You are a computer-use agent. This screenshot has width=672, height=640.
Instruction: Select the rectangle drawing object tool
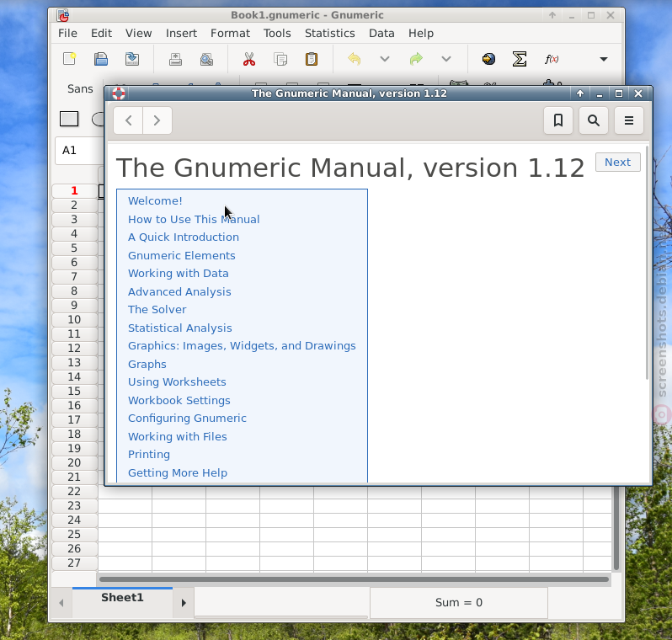(69, 119)
